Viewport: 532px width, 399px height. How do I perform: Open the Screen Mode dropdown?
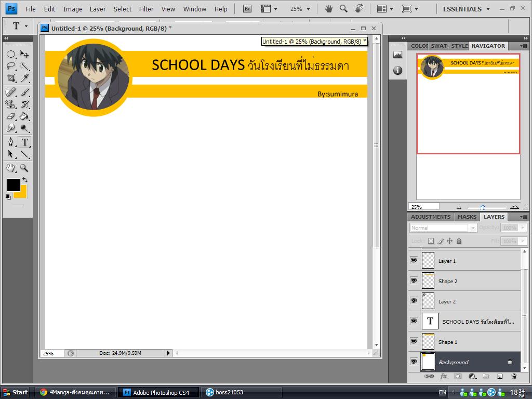(410, 9)
